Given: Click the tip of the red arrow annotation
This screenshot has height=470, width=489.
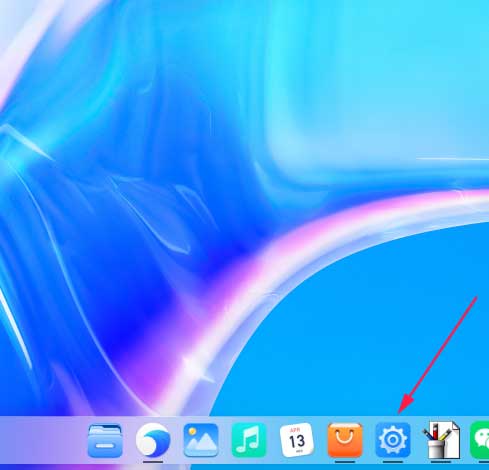Looking at the screenshot, I should pos(400,413).
